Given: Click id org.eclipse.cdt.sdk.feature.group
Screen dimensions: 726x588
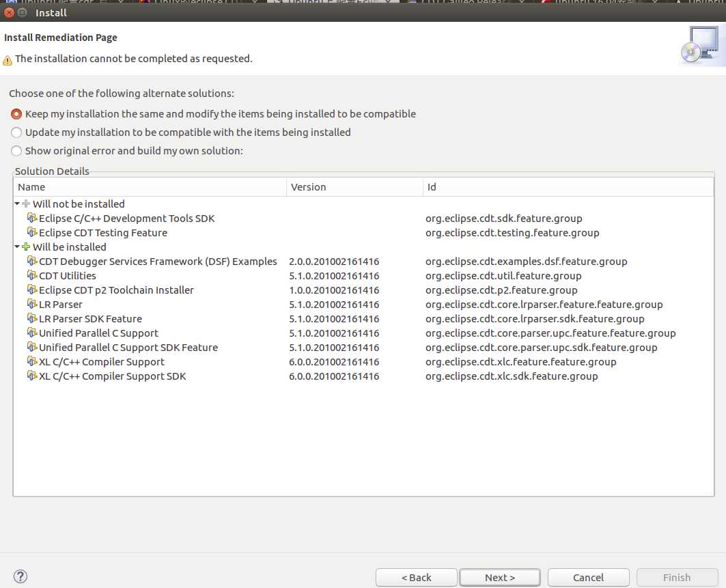Looking at the screenshot, I should [x=504, y=218].
